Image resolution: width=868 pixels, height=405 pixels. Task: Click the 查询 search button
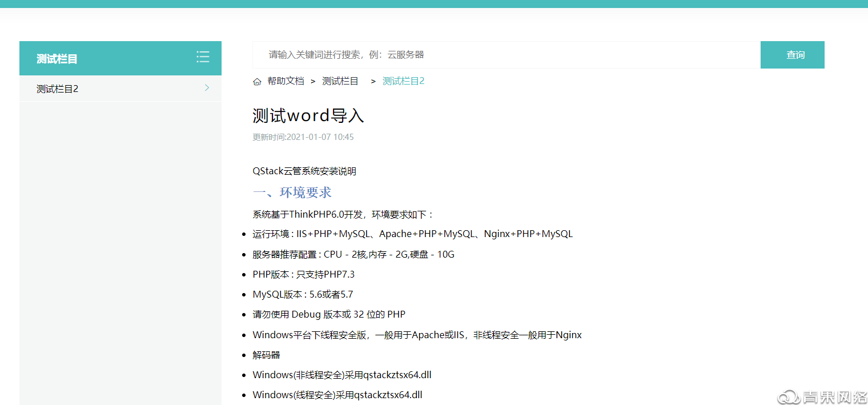click(x=793, y=55)
